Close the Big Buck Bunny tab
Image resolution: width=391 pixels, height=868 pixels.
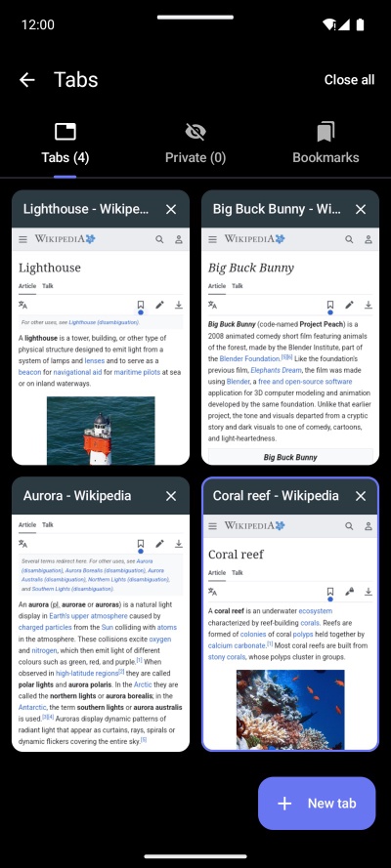(x=361, y=209)
